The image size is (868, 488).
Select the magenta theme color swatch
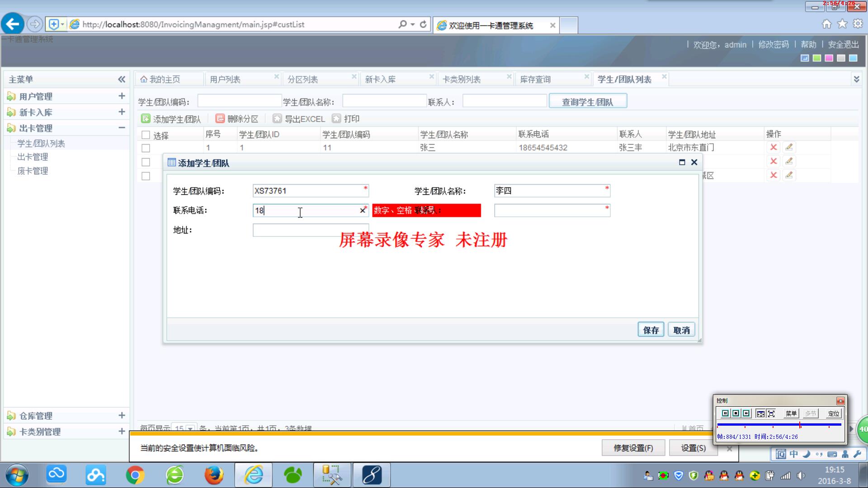829,58
